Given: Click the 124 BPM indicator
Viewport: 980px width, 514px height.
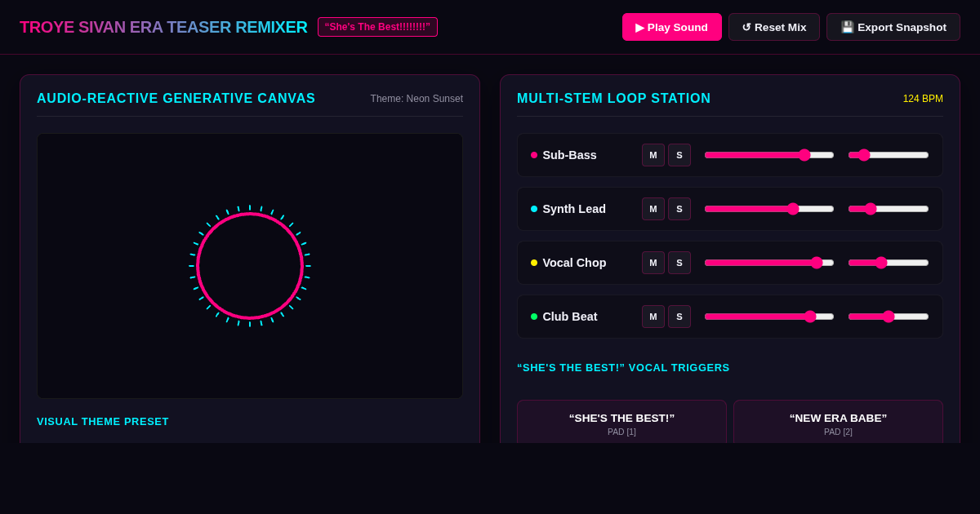Looking at the screenshot, I should 923,99.
